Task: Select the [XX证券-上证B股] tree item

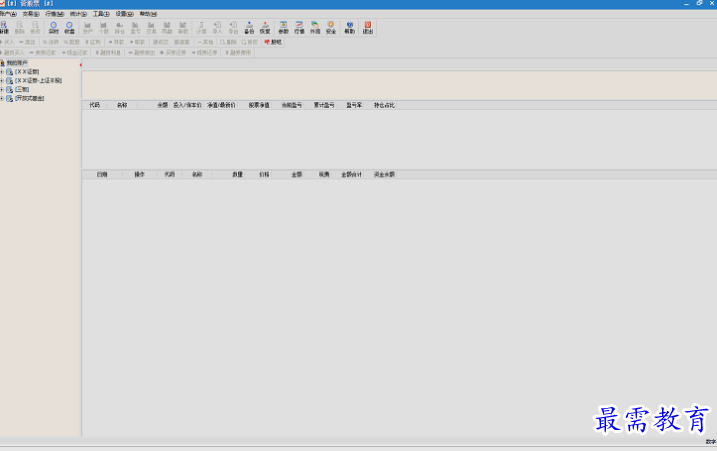Action: pyautogui.click(x=38, y=81)
